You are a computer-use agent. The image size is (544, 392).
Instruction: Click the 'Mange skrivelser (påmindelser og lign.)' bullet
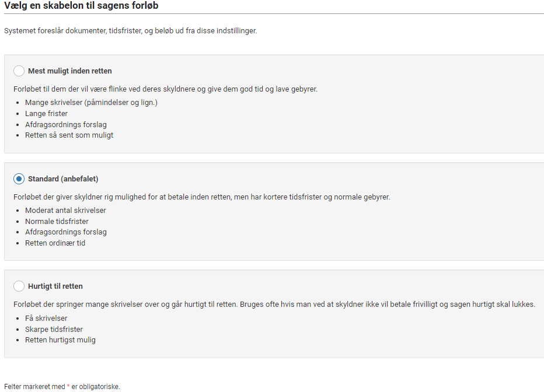(91, 103)
